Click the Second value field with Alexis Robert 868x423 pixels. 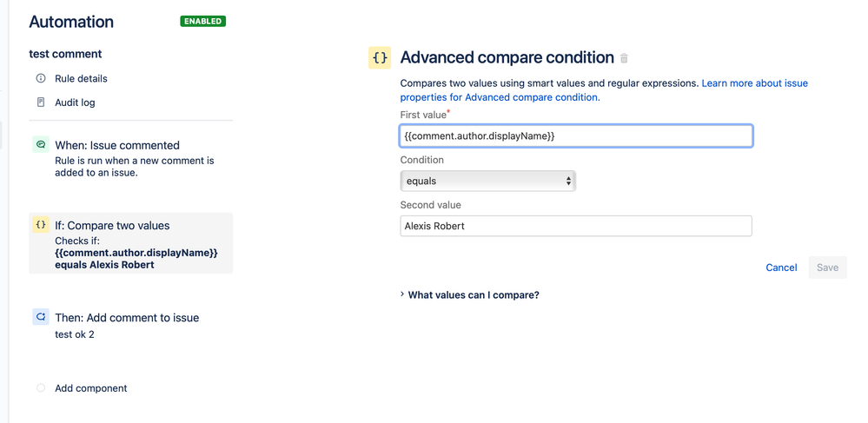pos(576,226)
